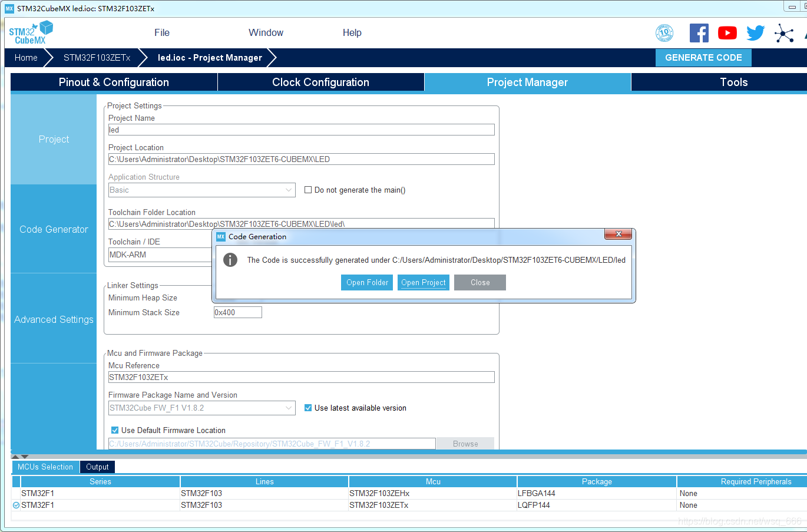
Task: Go to the Home breadcrumb
Action: 26,58
